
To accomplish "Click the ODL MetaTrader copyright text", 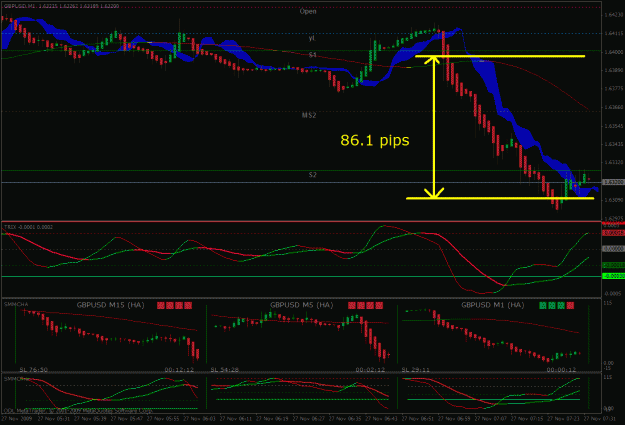I will [77, 411].
